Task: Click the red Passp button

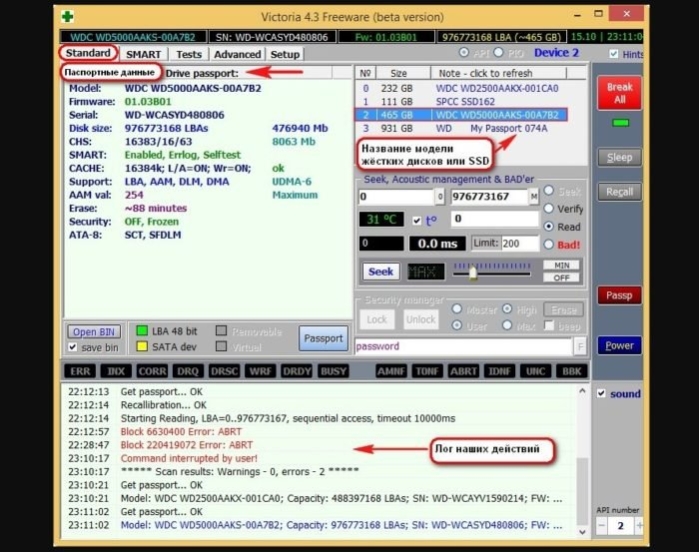Action: point(619,295)
